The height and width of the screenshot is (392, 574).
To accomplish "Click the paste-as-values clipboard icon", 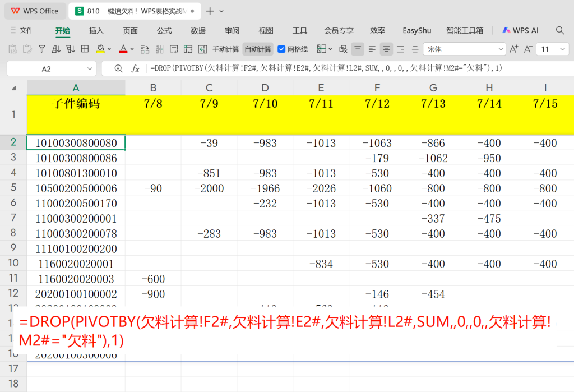I will pos(13,49).
